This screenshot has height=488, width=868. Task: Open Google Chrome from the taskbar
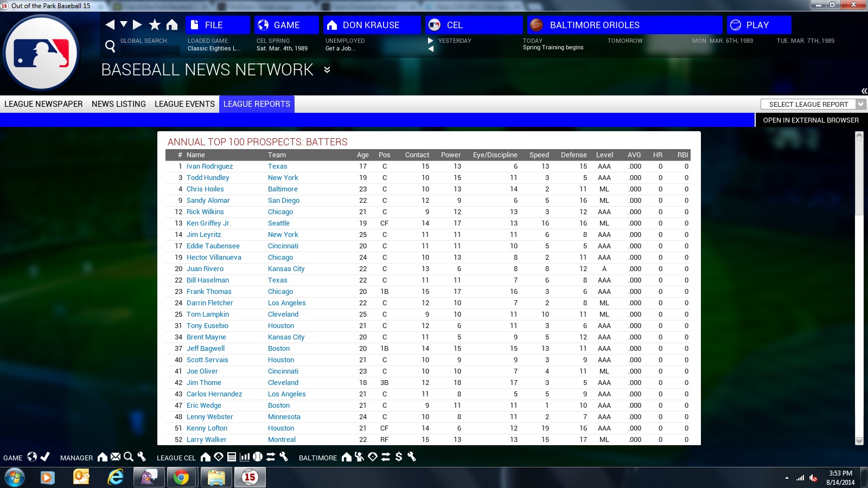point(181,478)
